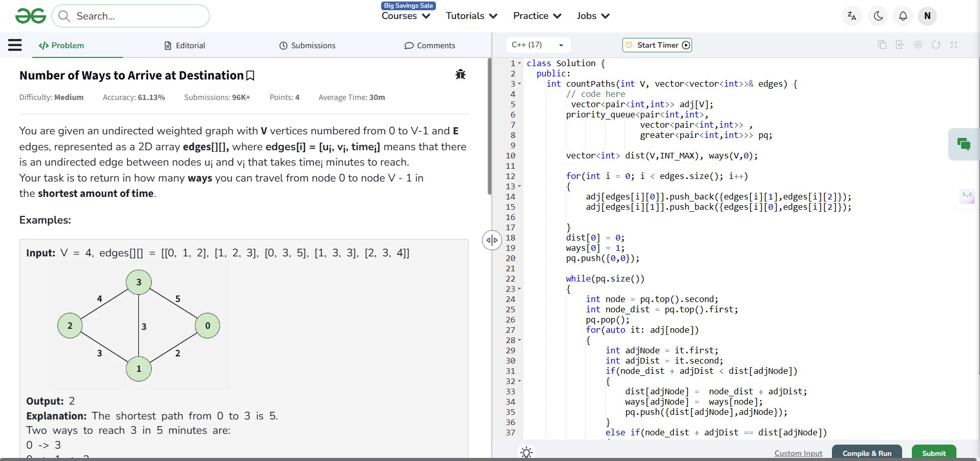The height and width of the screenshot is (461, 980).
Task: Open the notifications bell
Action: click(903, 16)
